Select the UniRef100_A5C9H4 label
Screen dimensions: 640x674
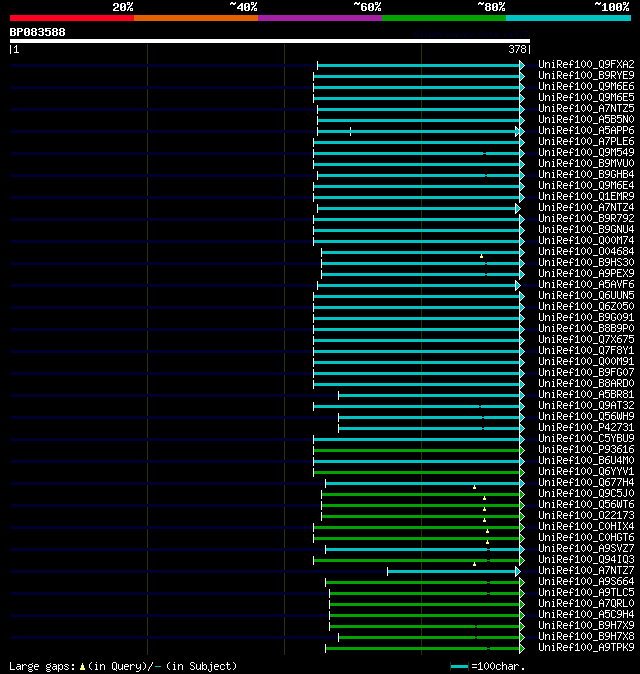tap(586, 615)
